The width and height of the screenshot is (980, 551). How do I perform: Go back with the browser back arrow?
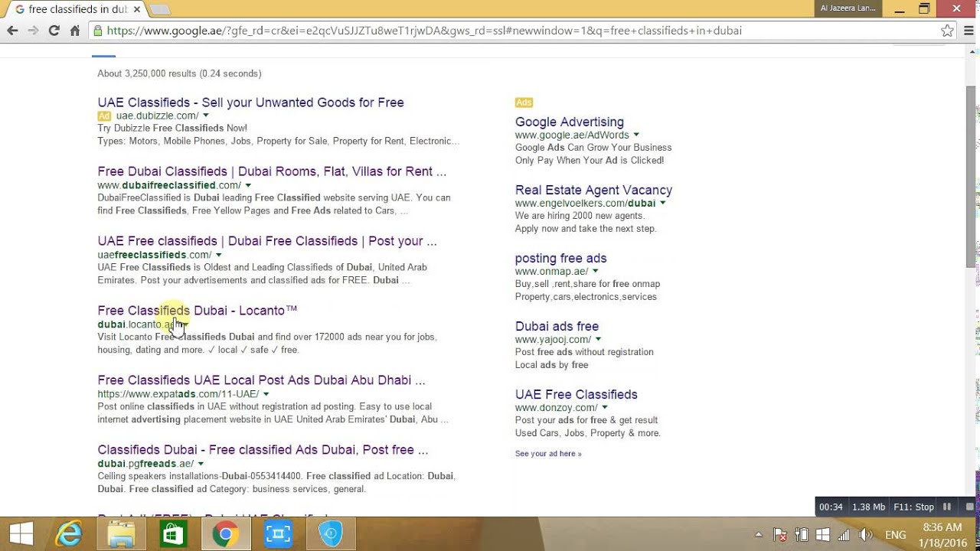tap(12, 31)
